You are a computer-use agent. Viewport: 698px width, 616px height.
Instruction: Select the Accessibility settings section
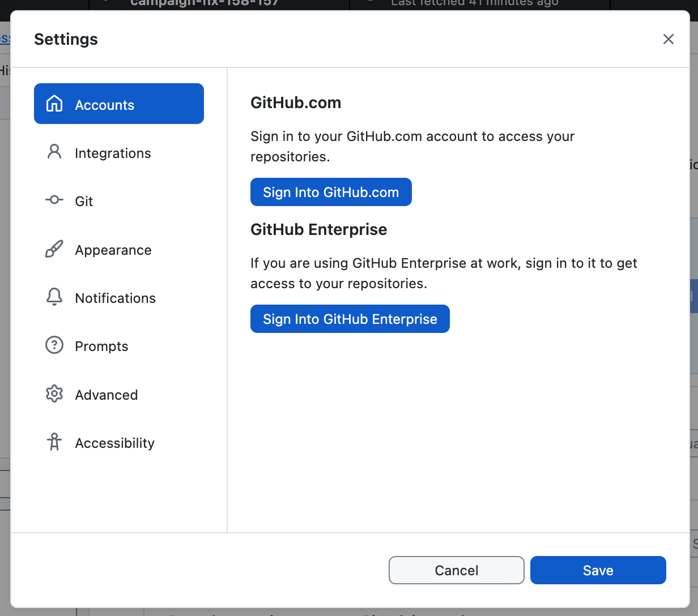click(114, 443)
